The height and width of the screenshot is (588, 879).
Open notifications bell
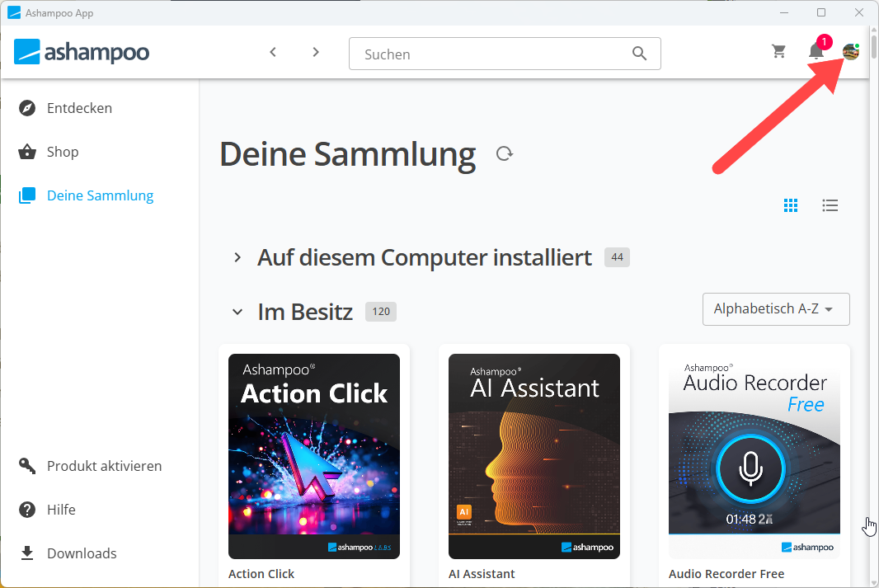tap(816, 52)
